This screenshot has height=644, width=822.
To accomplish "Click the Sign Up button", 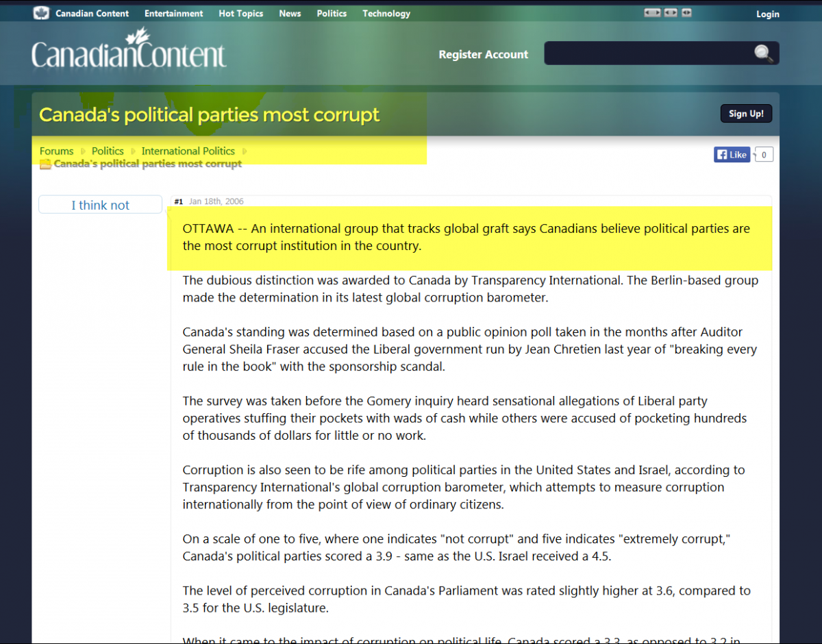I will [x=746, y=113].
